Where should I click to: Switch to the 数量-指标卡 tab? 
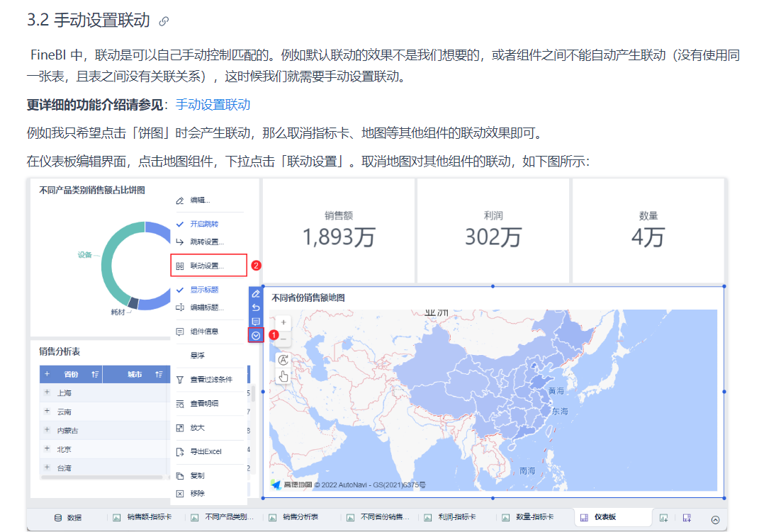[x=527, y=518]
